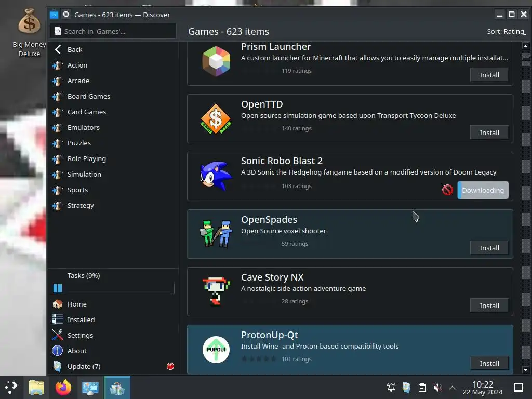Image resolution: width=532 pixels, height=399 pixels.
Task: Click the Cave Story NX title
Action: pyautogui.click(x=272, y=277)
